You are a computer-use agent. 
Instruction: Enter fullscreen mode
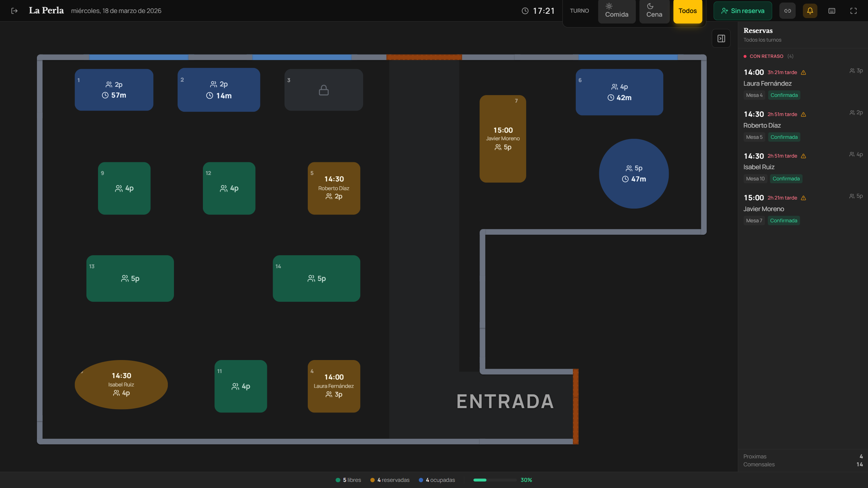(x=853, y=11)
